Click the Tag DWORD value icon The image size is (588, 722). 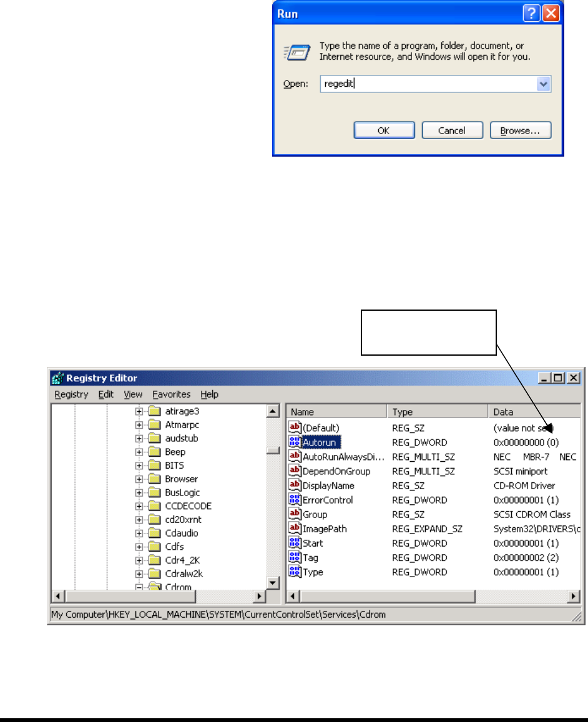click(x=295, y=557)
